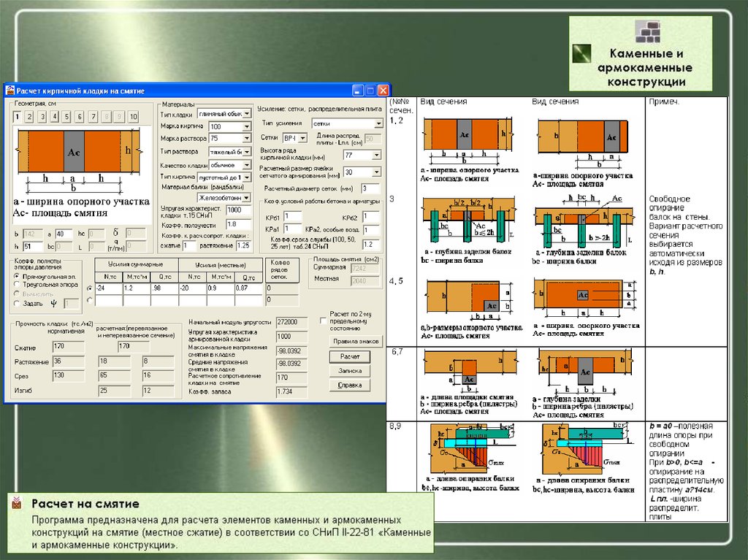
Task: Select the second load row radio button
Action: [90, 300]
